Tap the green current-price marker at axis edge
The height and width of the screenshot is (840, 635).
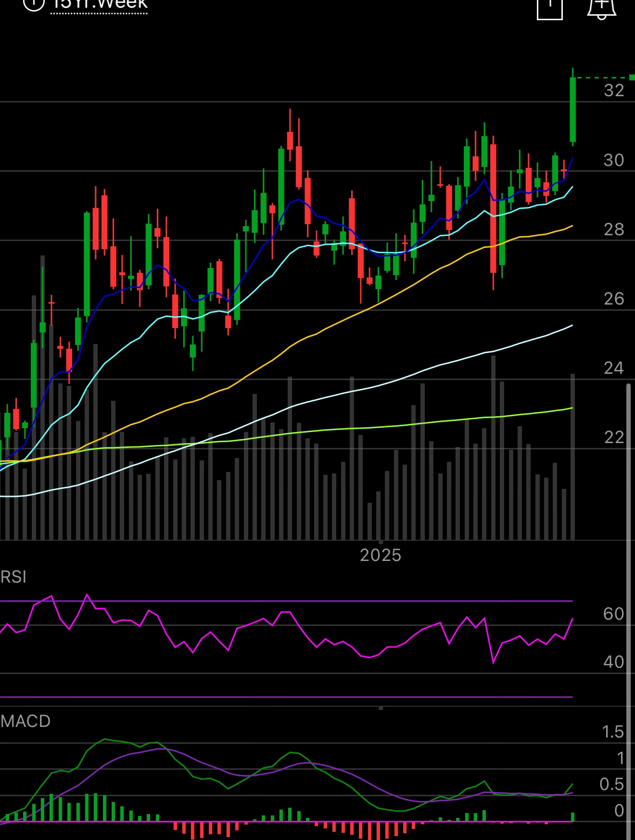[x=632, y=77]
